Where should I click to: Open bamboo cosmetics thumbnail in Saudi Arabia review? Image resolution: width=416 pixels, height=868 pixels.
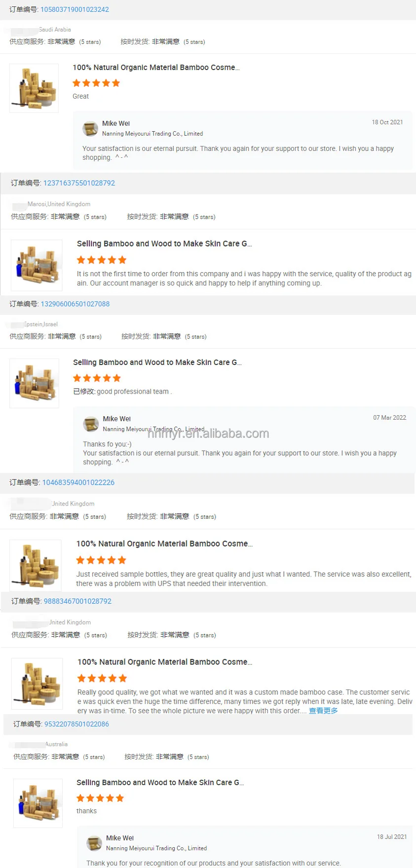[x=34, y=88]
